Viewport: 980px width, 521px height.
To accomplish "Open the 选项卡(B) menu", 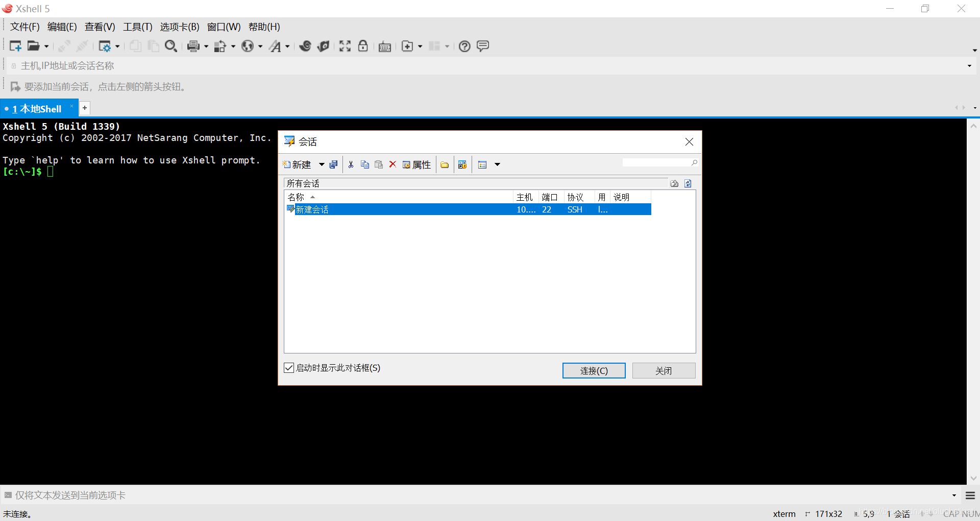I will coord(180,27).
